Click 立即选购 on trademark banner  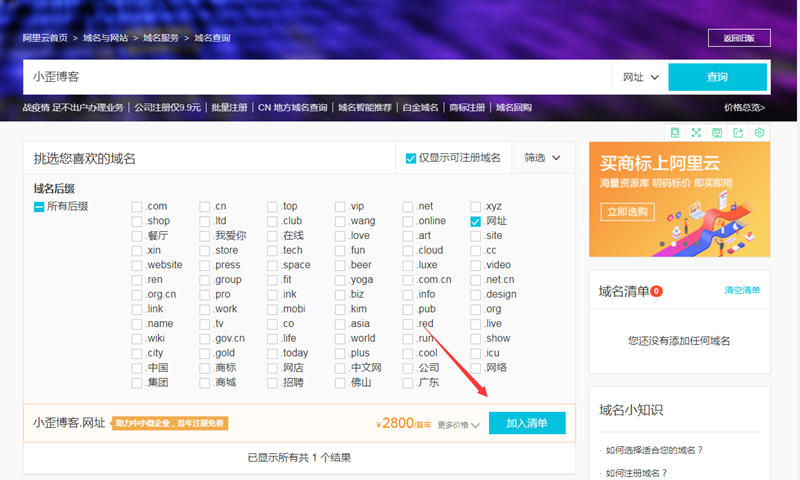pyautogui.click(x=628, y=212)
